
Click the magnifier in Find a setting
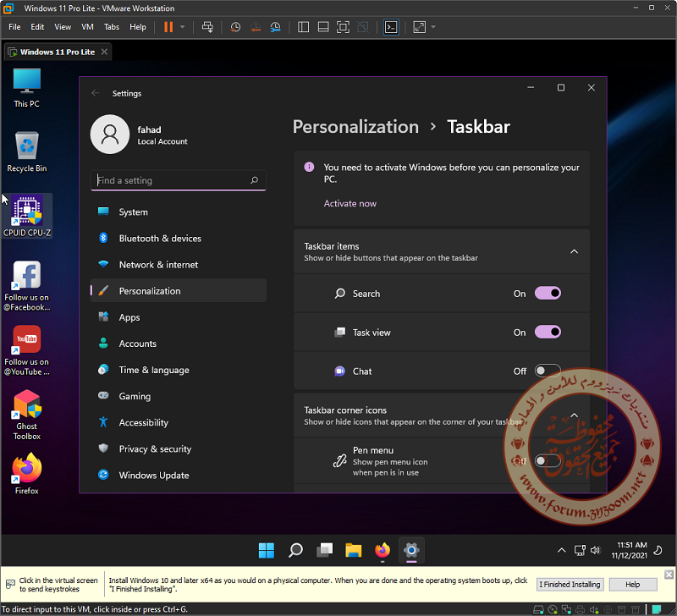(255, 180)
